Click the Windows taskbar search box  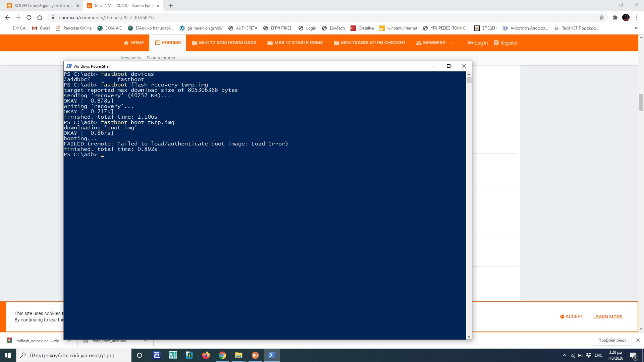click(x=74, y=355)
